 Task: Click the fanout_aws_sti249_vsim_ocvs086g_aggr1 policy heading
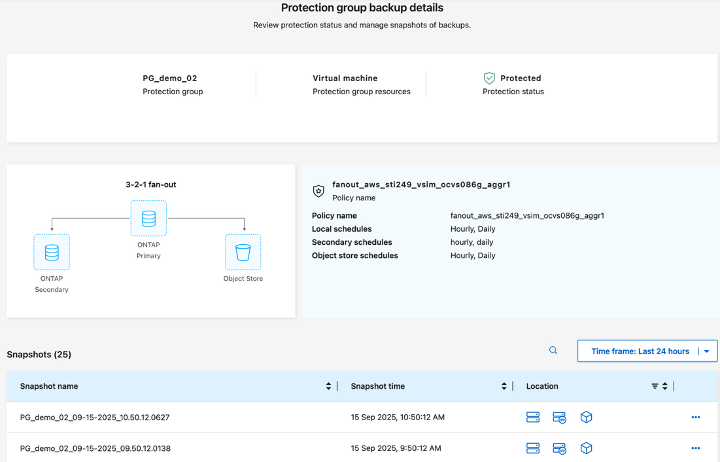coord(421,185)
